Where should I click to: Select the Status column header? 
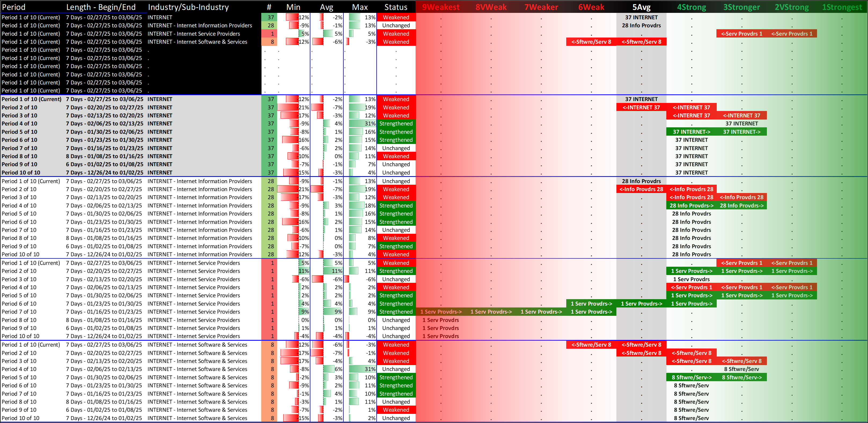[x=396, y=7]
